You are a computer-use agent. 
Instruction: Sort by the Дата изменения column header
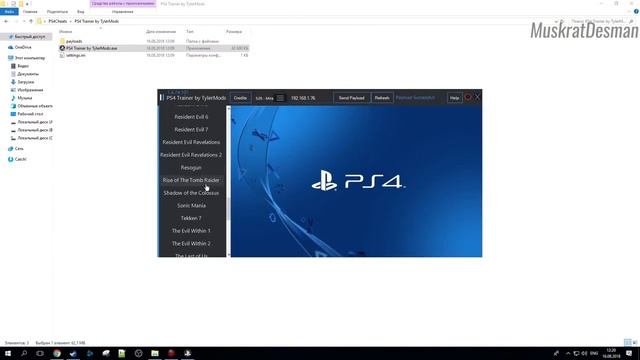(x=161, y=31)
